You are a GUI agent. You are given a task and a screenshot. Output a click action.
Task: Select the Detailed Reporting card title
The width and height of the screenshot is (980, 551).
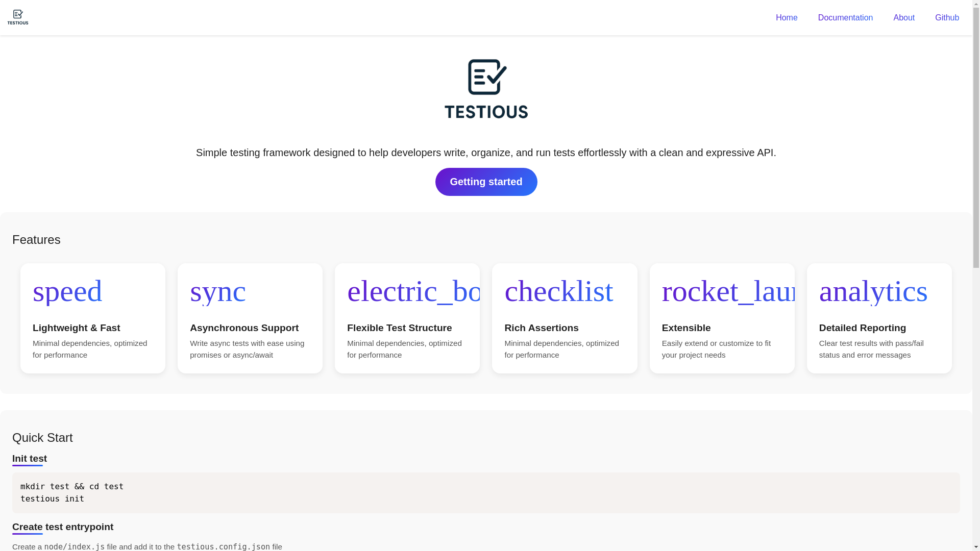(863, 328)
